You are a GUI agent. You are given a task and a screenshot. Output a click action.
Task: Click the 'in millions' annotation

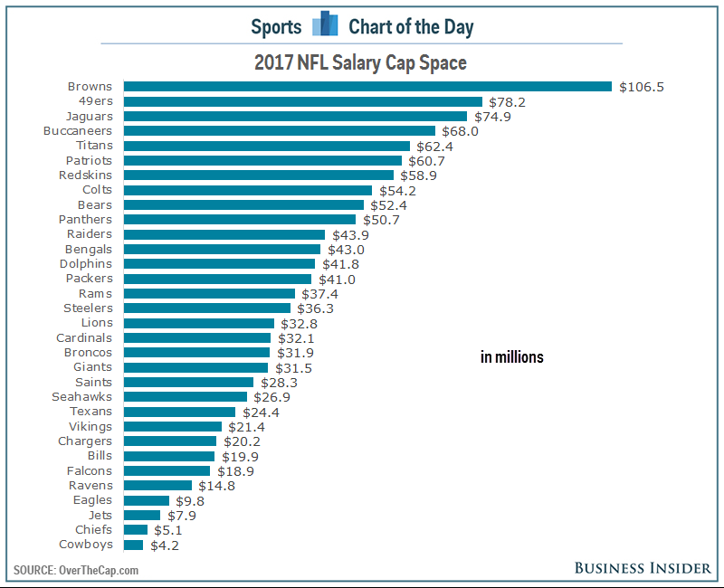(x=512, y=356)
